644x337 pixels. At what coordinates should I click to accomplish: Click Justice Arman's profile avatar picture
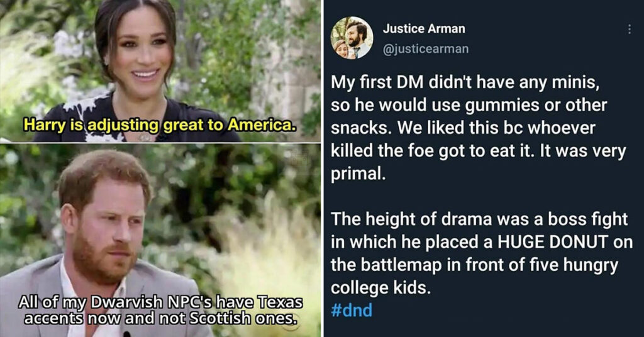(x=352, y=38)
